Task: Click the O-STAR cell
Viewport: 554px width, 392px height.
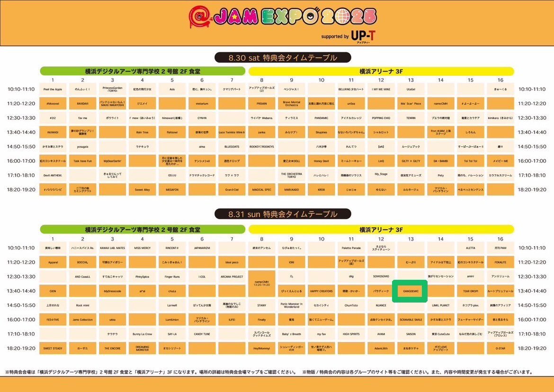Action: 500,348
